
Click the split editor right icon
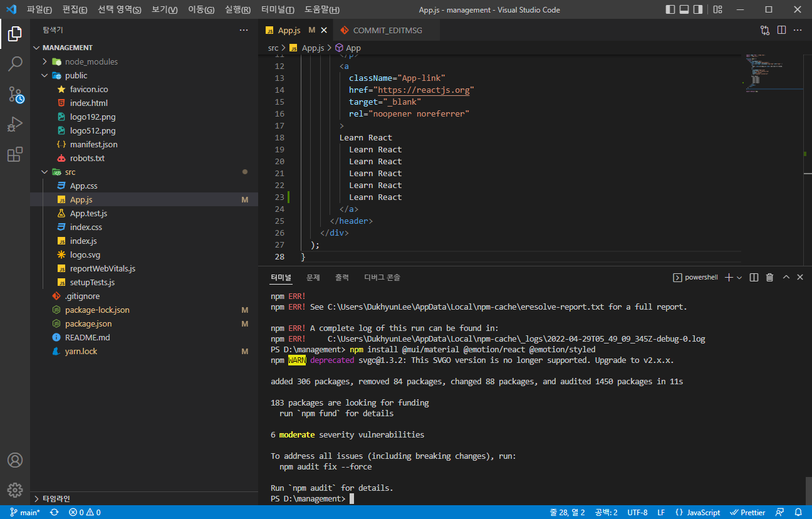coord(781,30)
